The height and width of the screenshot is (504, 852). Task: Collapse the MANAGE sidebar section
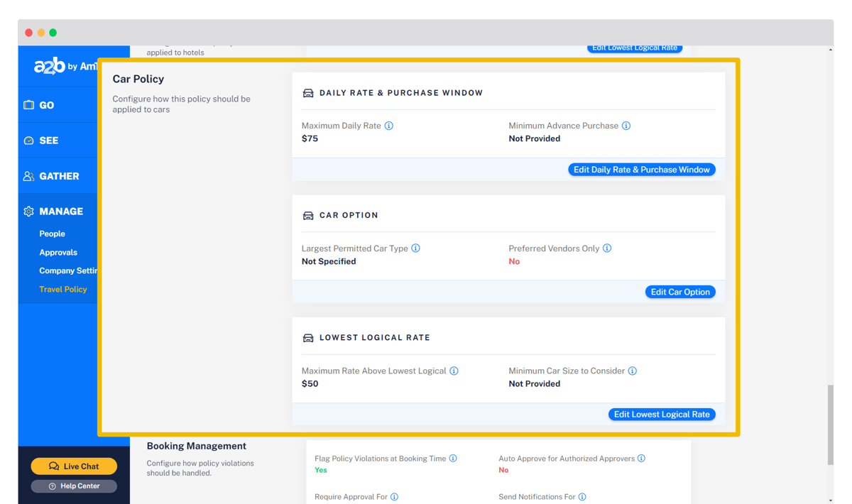60,212
